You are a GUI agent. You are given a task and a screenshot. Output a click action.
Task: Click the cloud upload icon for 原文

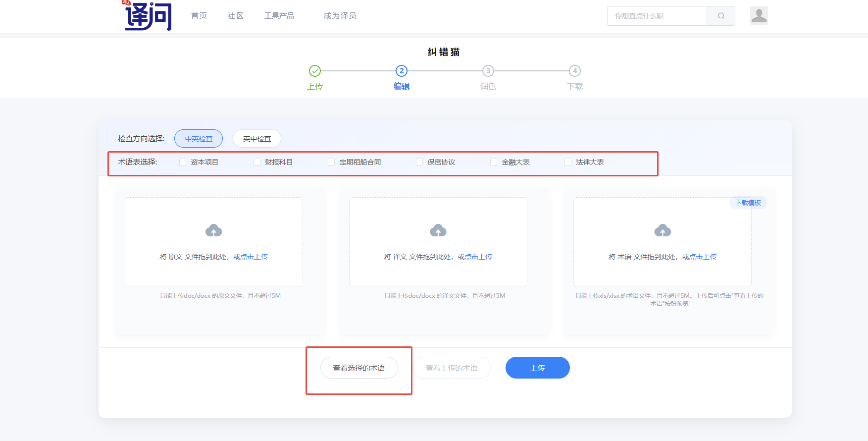pyautogui.click(x=214, y=230)
